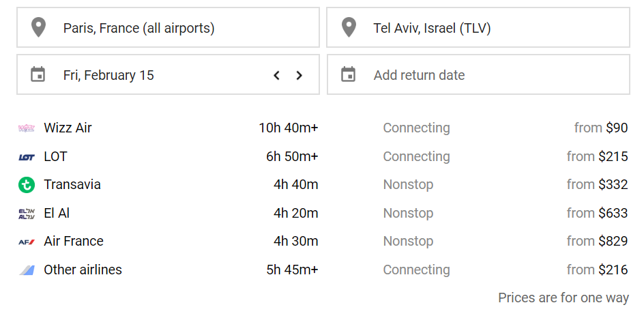Edit the Tel Aviv destination field

point(478,27)
